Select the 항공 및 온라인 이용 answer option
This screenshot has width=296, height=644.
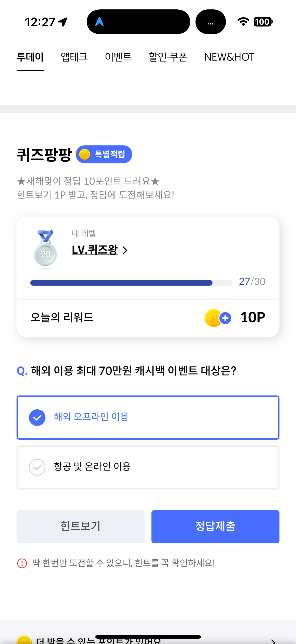tap(148, 467)
